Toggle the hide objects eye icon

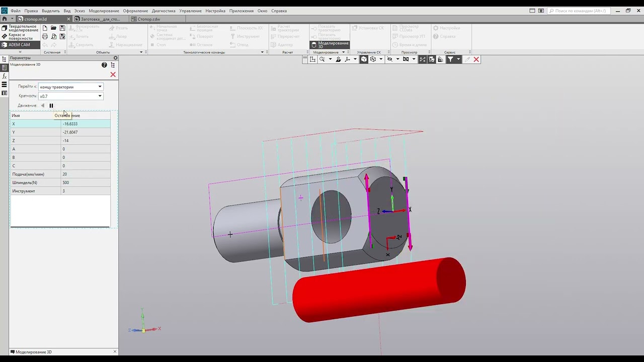point(389,59)
